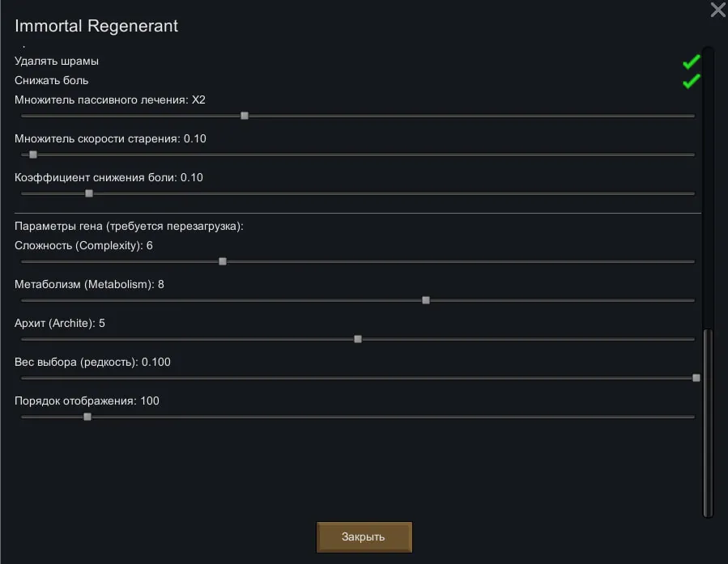Disable the 'Снижать боль' green checkmark
Image resolution: width=728 pixels, height=564 pixels.
coord(691,82)
